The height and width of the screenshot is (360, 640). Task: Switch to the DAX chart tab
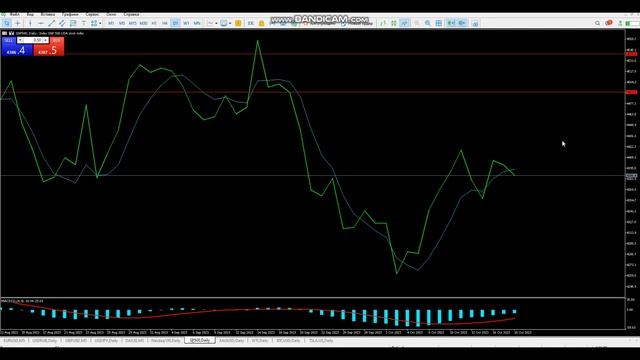135,340
